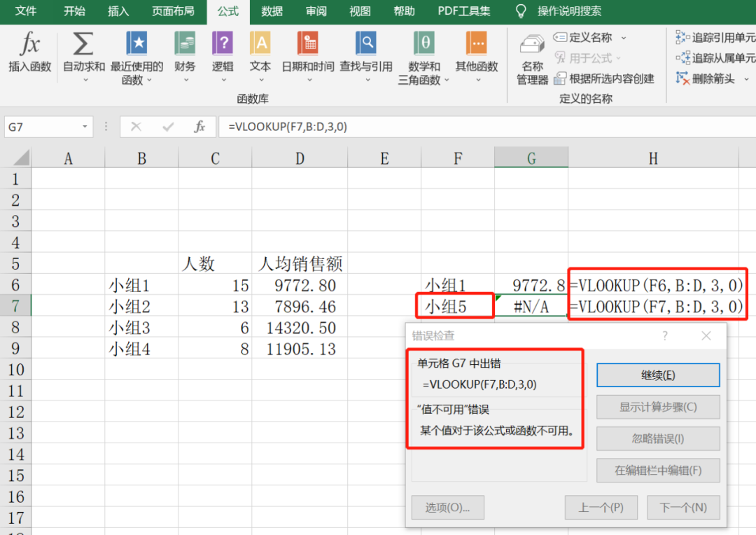The height and width of the screenshot is (535, 756).
Task: Switch to the Data (数据) tab
Action: tap(272, 11)
